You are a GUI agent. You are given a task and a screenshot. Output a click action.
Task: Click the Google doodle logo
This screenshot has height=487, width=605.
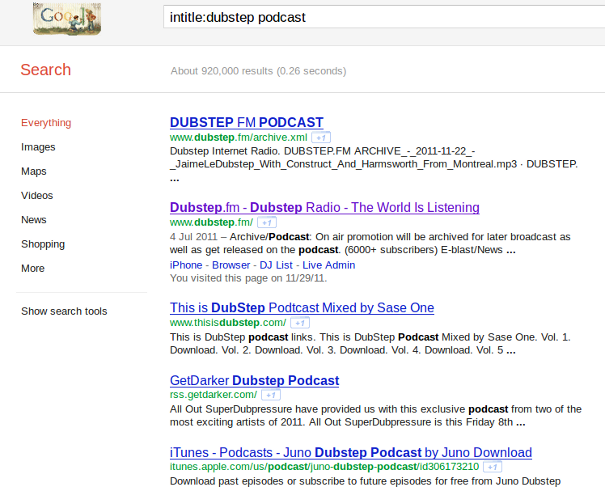coord(67,18)
